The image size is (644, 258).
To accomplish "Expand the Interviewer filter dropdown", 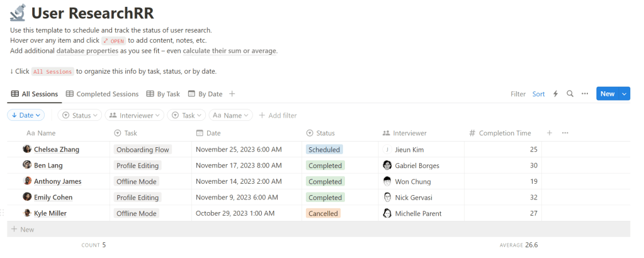I will (x=135, y=115).
